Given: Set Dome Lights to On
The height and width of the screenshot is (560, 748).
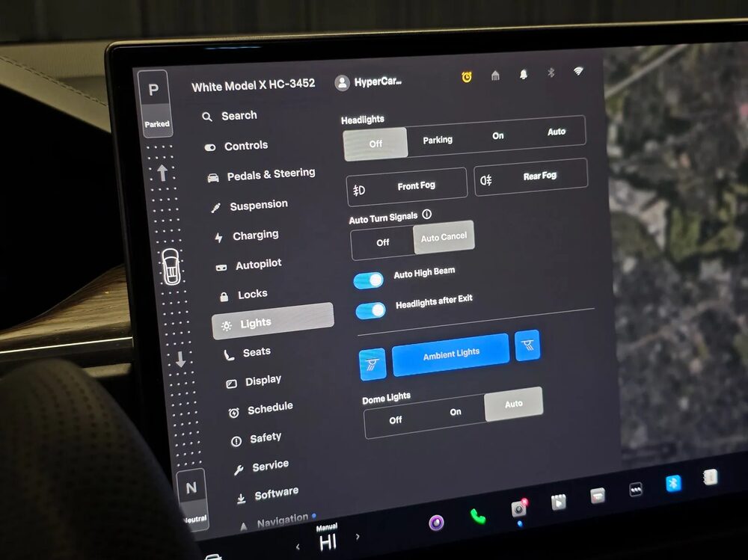Looking at the screenshot, I should [456, 412].
